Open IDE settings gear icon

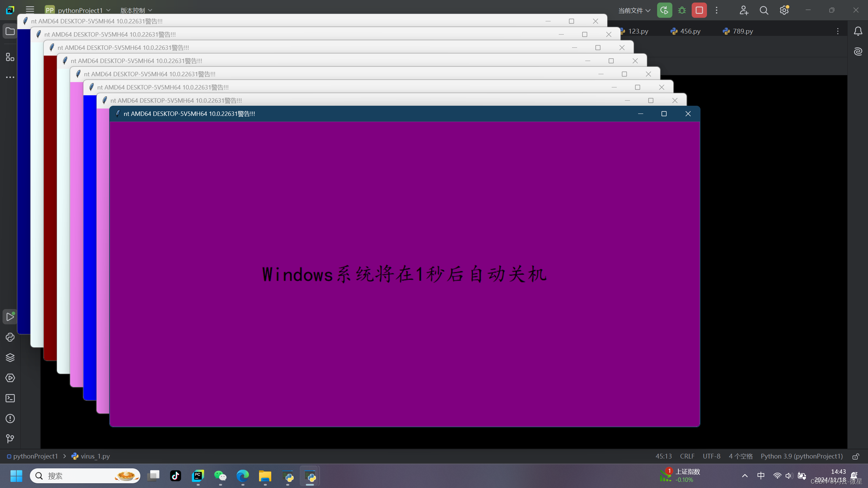tap(784, 10)
